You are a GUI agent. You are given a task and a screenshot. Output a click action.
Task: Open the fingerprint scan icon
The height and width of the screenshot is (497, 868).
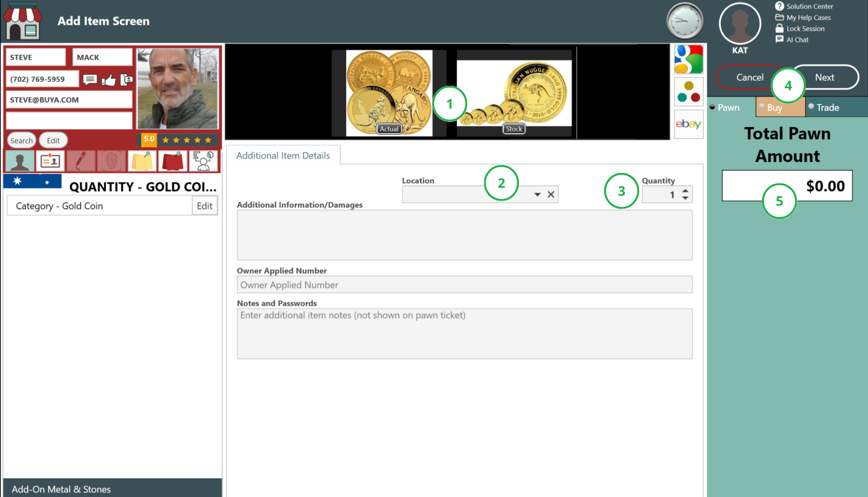click(x=111, y=161)
